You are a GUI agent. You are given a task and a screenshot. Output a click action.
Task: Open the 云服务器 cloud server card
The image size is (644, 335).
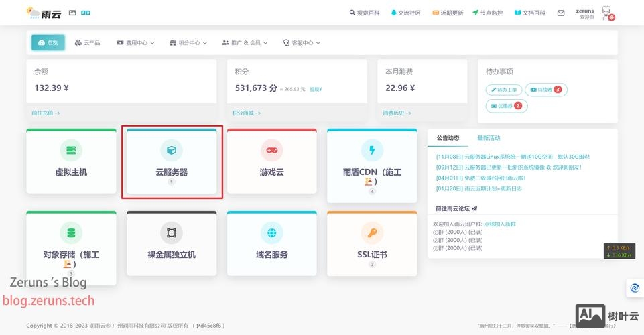click(172, 161)
